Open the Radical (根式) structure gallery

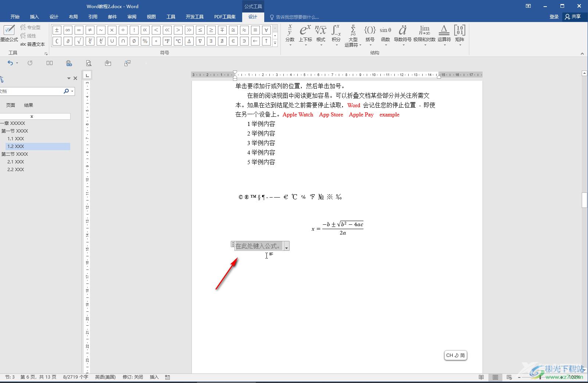click(x=321, y=35)
